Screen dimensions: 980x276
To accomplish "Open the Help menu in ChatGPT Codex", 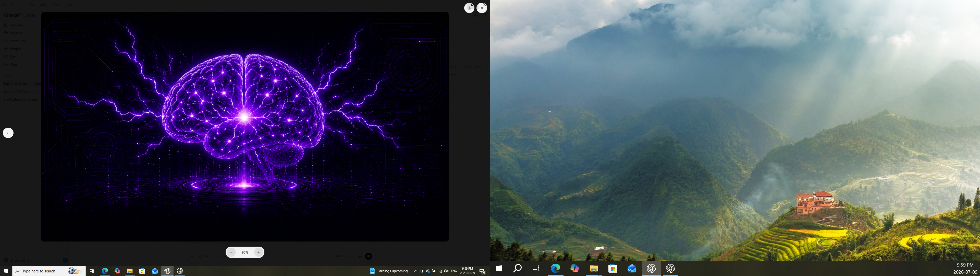I will click(x=69, y=5).
